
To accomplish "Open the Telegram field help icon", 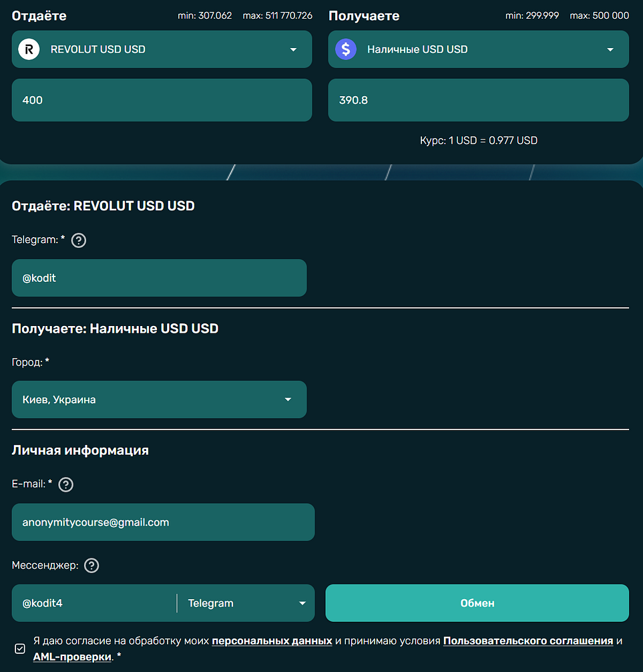I will (79, 240).
